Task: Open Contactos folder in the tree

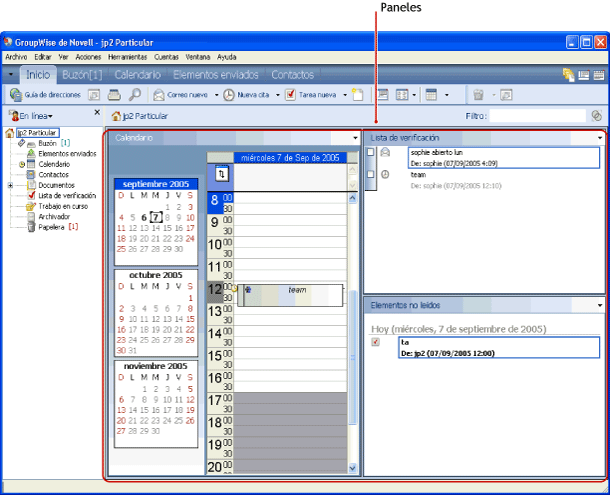Action: (x=53, y=175)
